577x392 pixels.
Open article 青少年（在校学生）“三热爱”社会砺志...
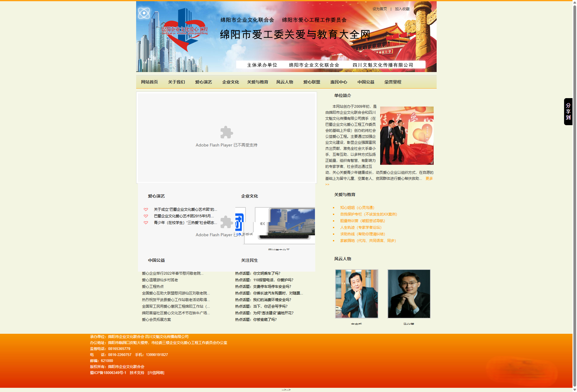[x=185, y=223]
